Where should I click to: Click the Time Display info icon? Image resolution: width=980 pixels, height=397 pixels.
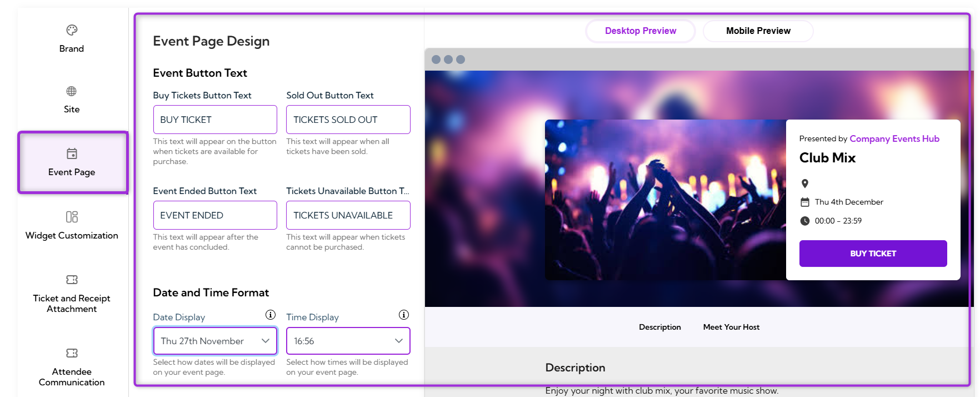404,315
